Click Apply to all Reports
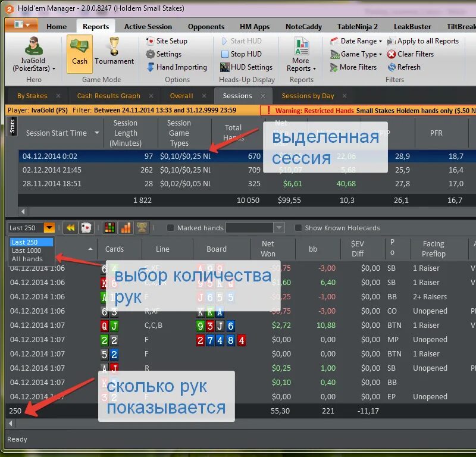Image resolution: width=476 pixels, height=457 pixels. coord(423,41)
